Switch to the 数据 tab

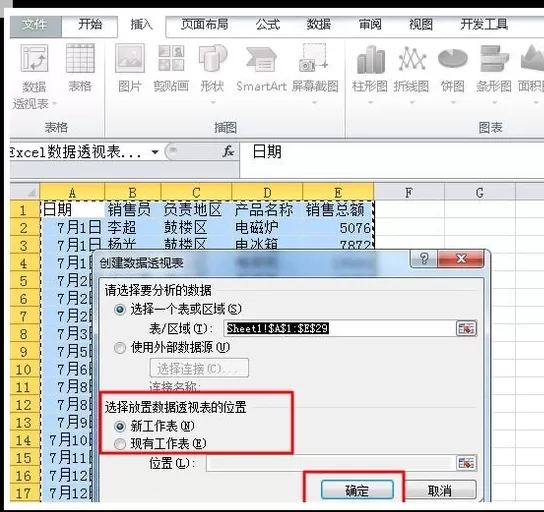(318, 25)
